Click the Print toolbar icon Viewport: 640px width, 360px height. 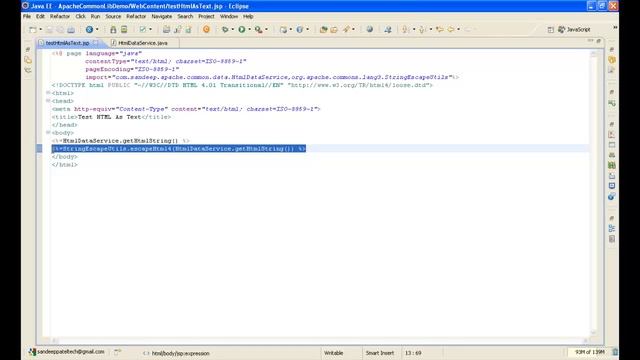71,29
